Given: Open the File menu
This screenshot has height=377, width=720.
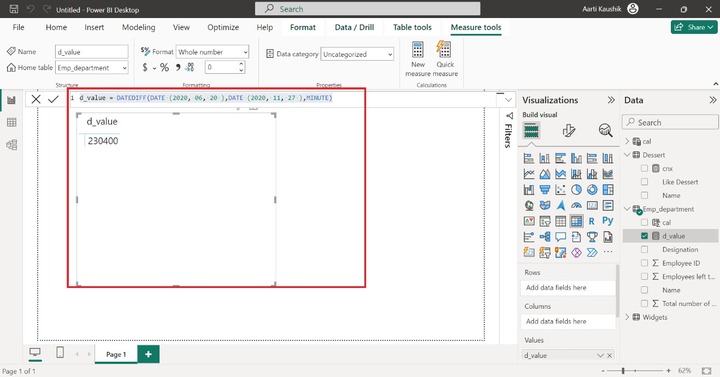Looking at the screenshot, I should pyautogui.click(x=18, y=27).
